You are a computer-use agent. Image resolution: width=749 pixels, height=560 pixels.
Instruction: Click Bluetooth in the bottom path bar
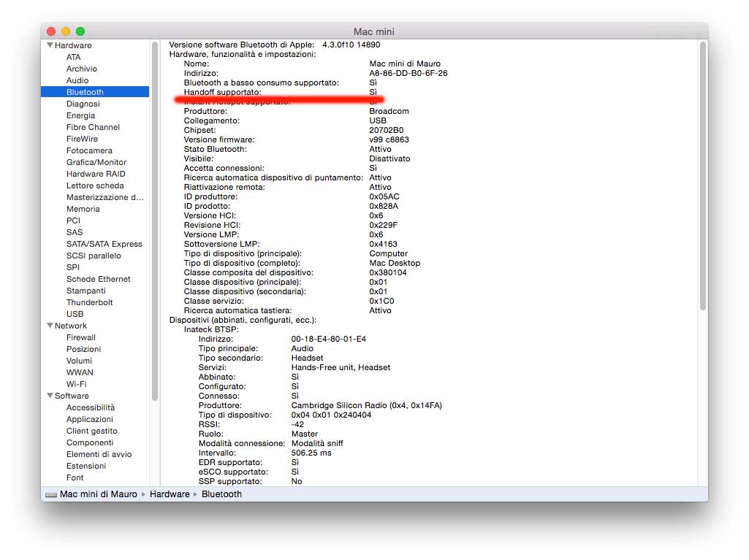[x=221, y=494]
